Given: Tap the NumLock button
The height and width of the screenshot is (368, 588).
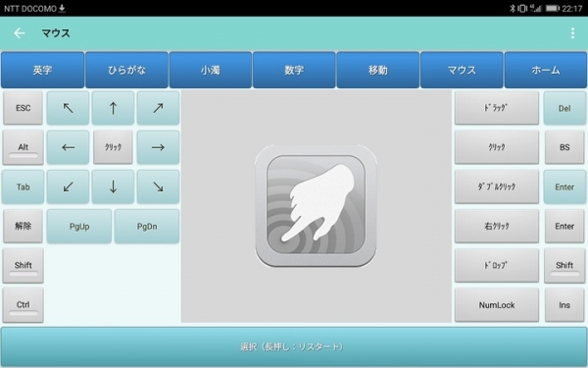Looking at the screenshot, I should click(x=497, y=305).
